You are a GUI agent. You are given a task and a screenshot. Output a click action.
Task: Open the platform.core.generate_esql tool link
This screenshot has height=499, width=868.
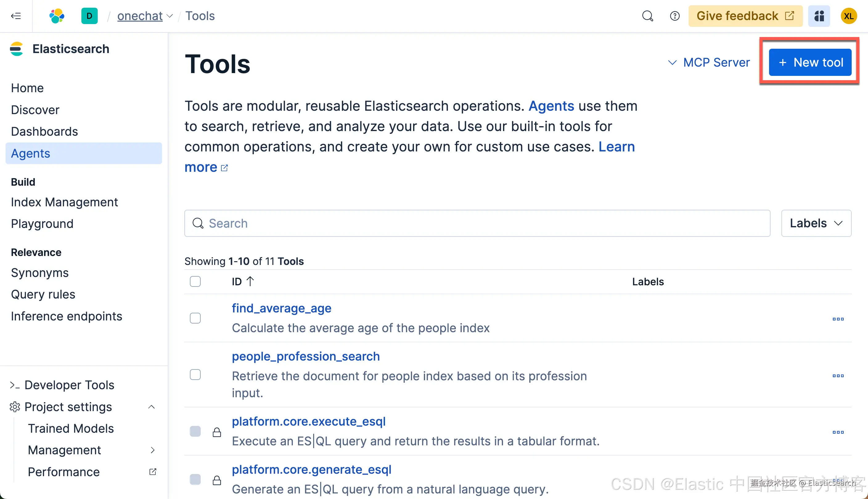tap(311, 469)
